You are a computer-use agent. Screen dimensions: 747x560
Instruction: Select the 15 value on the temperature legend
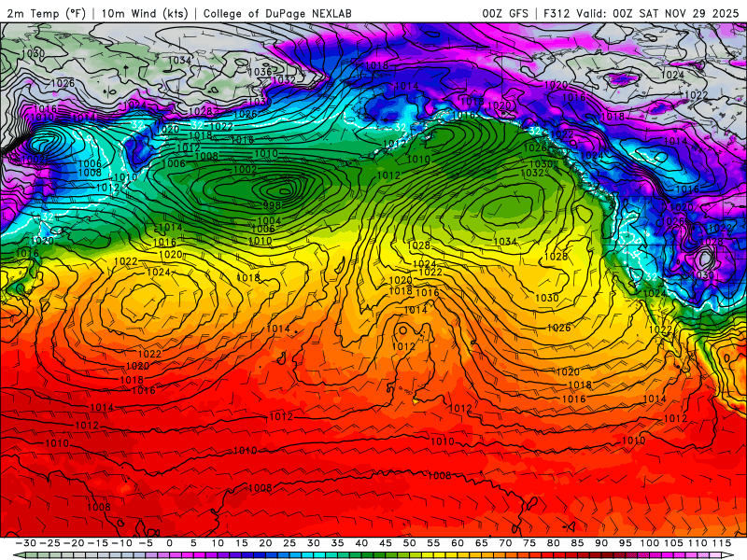pos(242,543)
